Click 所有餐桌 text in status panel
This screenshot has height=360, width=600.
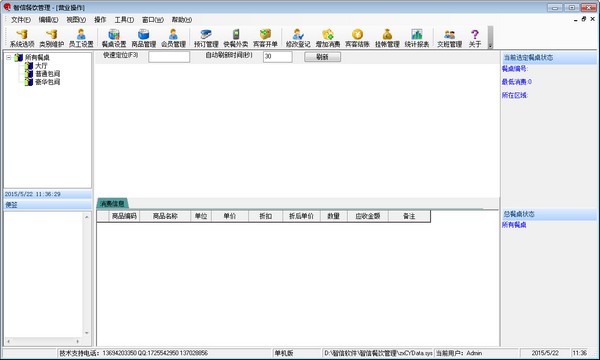coord(514,225)
